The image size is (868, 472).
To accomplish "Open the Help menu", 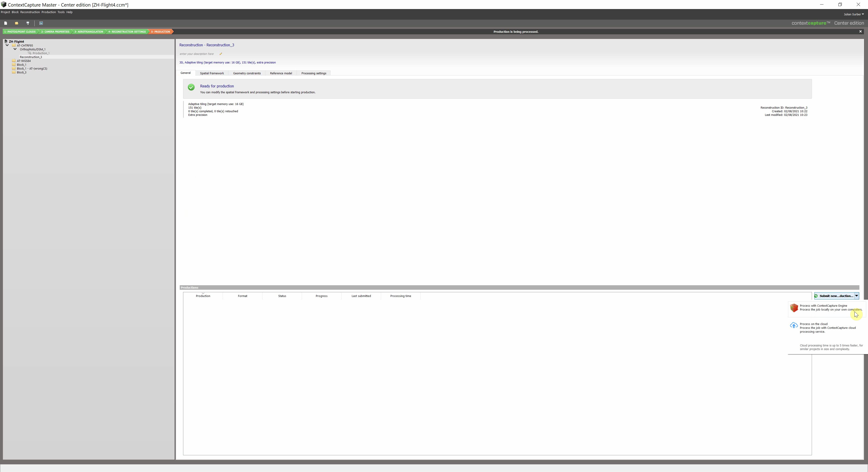I will [69, 12].
